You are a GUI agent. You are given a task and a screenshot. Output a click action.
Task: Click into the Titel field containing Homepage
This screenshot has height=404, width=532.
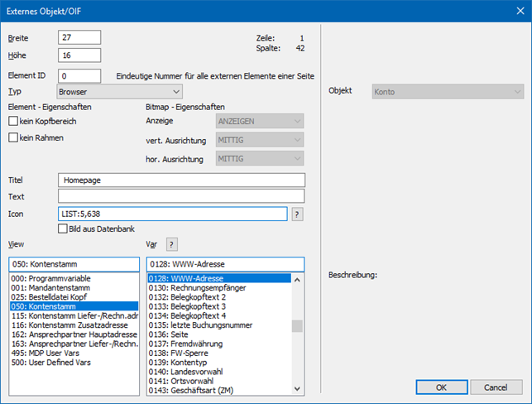point(182,180)
